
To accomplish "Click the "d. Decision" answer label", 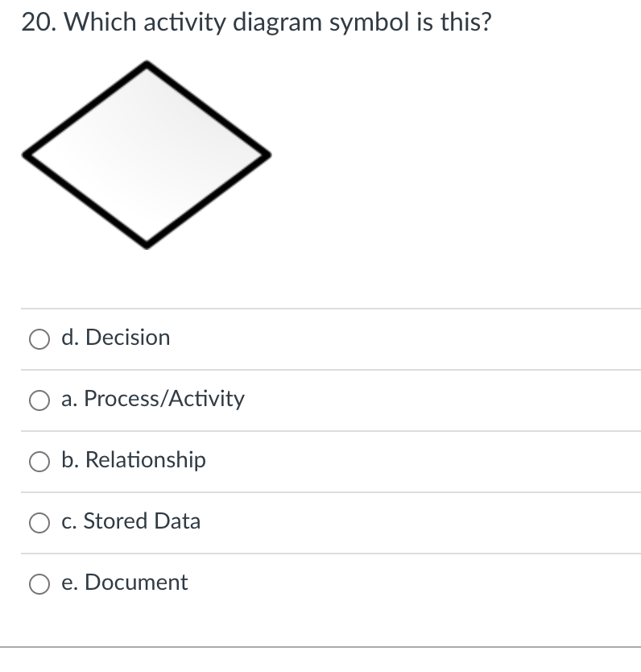I will pyautogui.click(x=115, y=338).
